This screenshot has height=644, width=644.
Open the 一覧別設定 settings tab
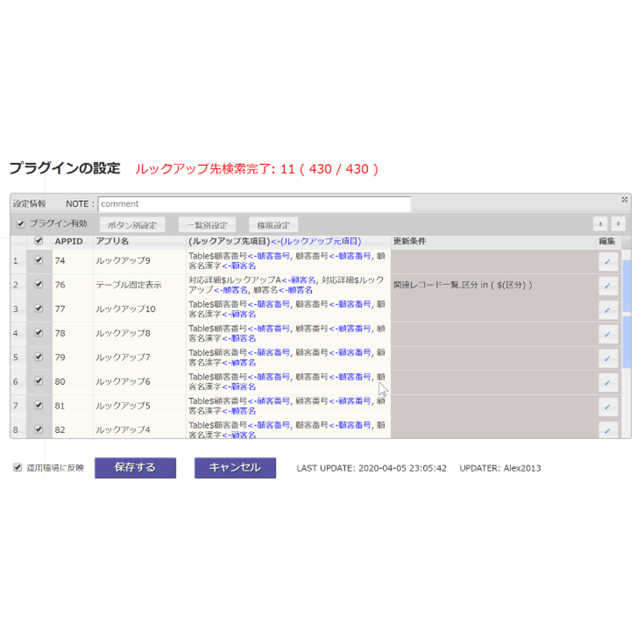click(207, 225)
